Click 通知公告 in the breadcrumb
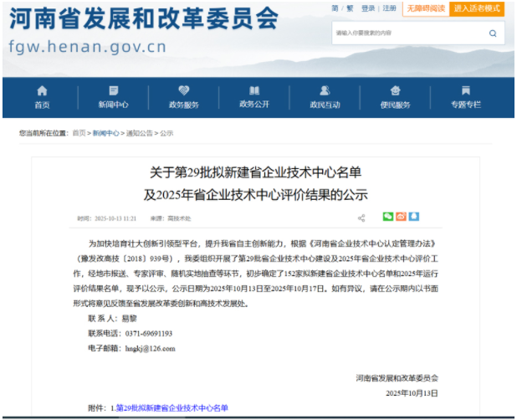517x420 pixels. click(139, 133)
